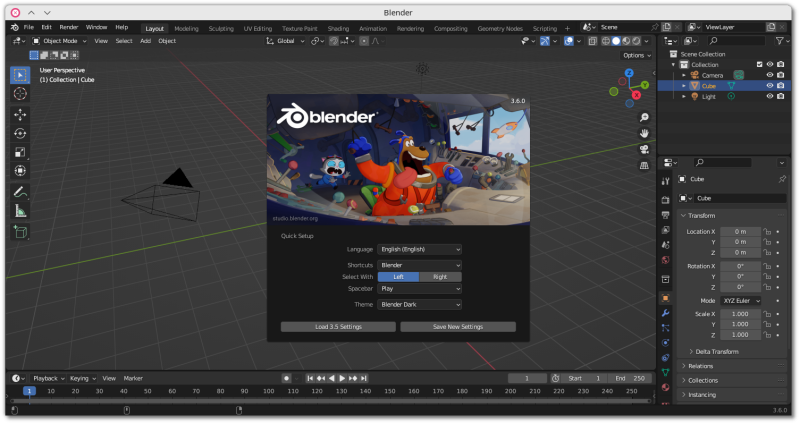Toggle auto keying record button

(287, 379)
